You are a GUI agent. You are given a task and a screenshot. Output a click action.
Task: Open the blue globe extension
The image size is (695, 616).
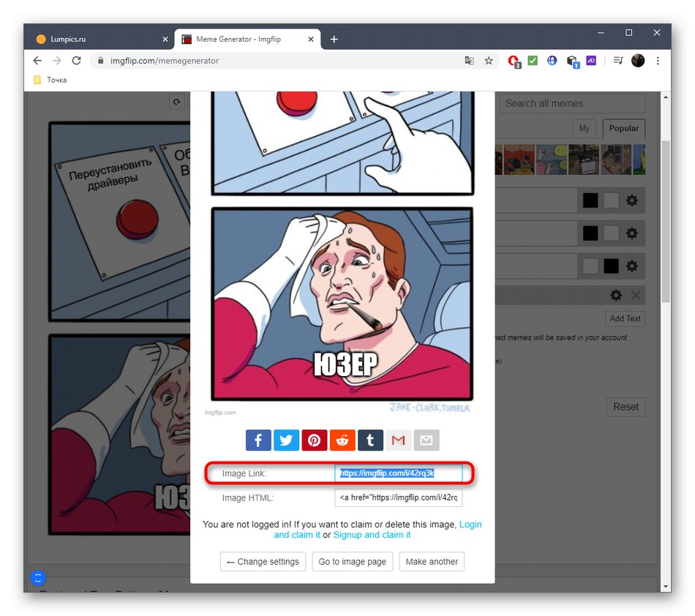[x=552, y=61]
